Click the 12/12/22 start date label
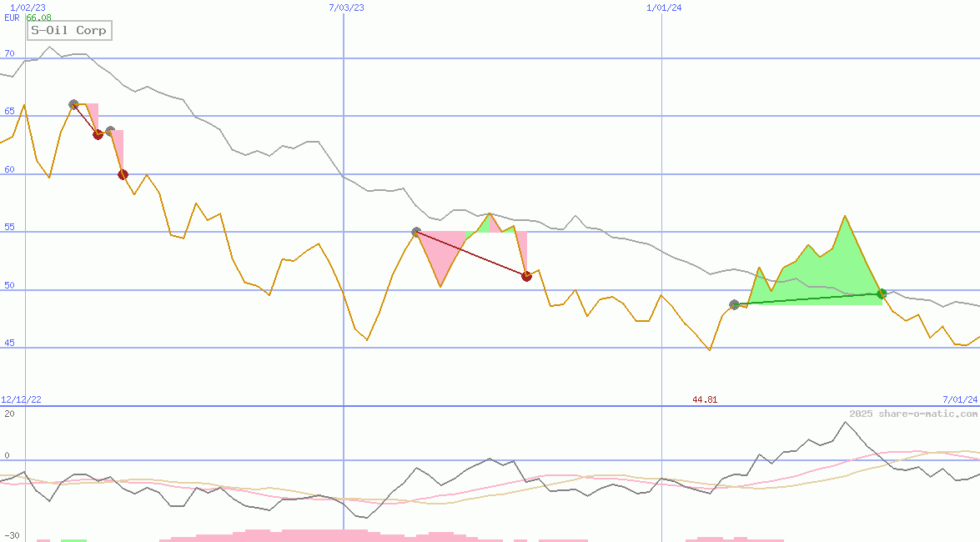The image size is (980, 542). [23, 400]
